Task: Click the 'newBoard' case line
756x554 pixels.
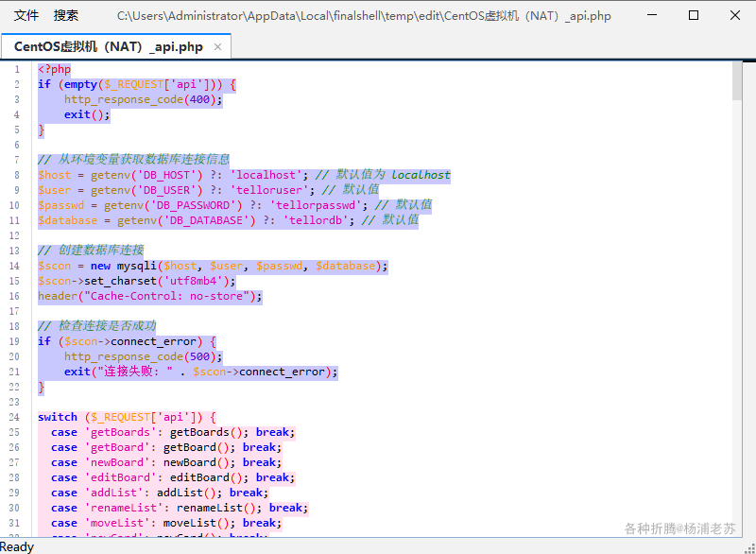Action: 166,462
